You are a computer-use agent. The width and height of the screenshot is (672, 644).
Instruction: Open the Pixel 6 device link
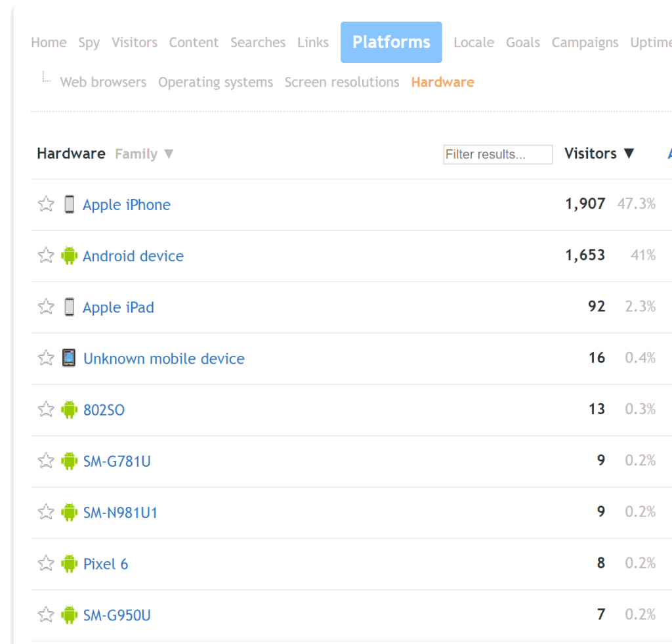(106, 563)
